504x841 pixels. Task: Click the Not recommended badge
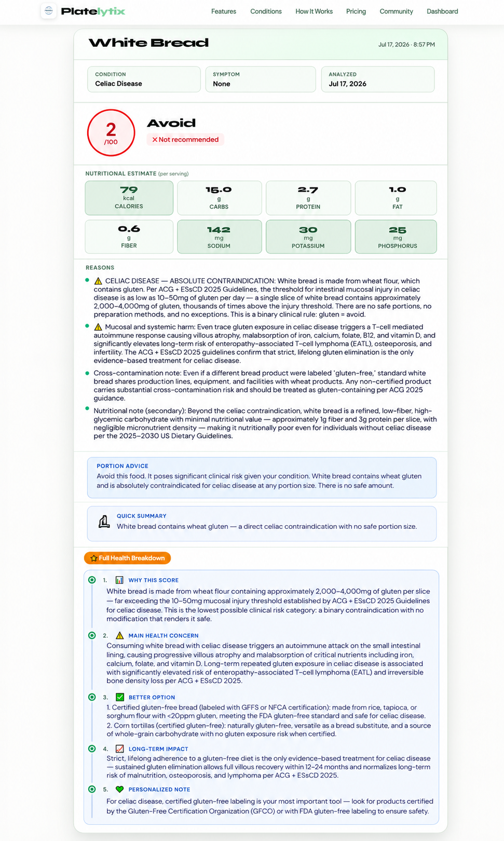click(185, 139)
